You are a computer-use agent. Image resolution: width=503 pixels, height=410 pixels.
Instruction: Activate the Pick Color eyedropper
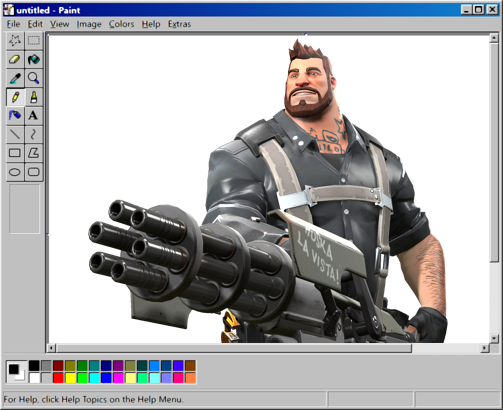(x=15, y=78)
